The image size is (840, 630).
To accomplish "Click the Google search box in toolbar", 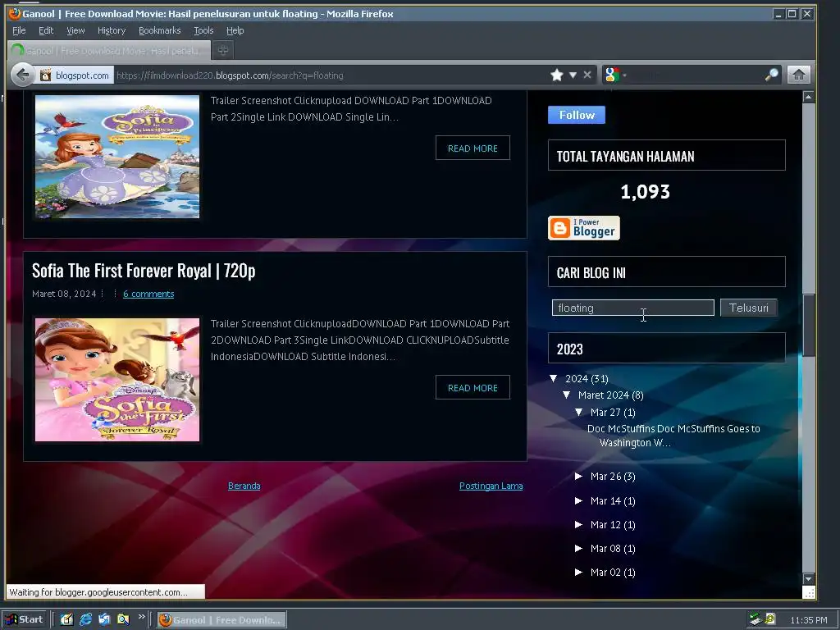I will tap(696, 75).
